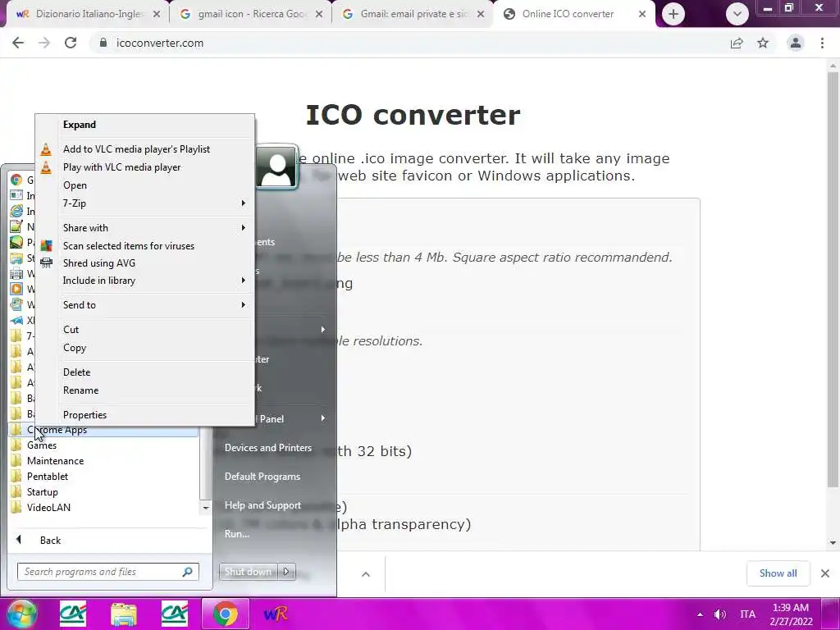The height and width of the screenshot is (630, 840).
Task: Click Scan selected items for viruses
Action: coord(129,246)
